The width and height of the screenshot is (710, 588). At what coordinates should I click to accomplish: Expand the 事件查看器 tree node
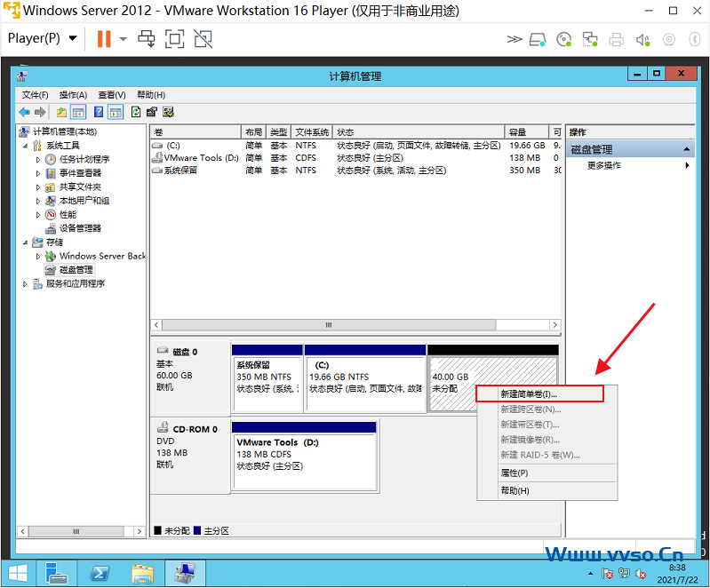coord(38,173)
